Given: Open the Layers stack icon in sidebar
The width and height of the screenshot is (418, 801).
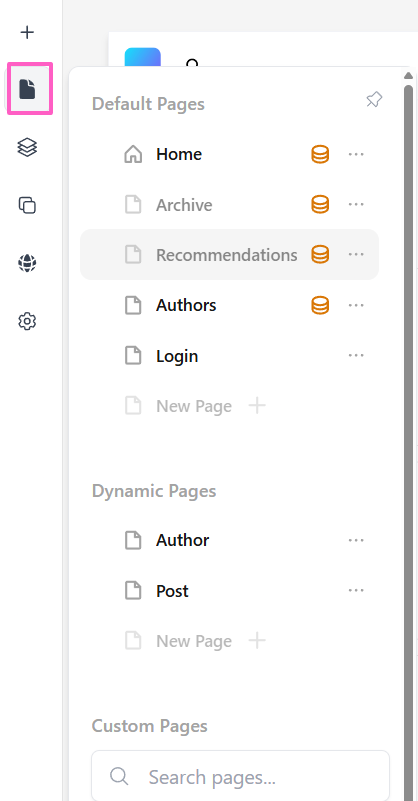Looking at the screenshot, I should (x=27, y=147).
